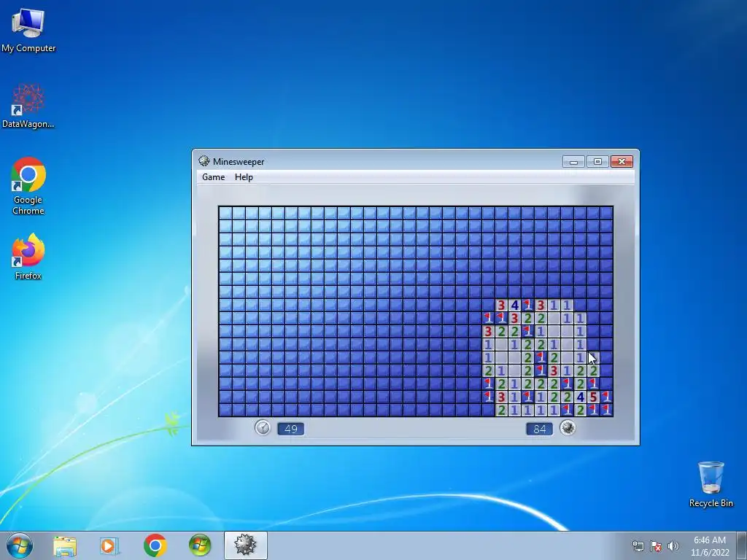Open Windows Explorer from the taskbar
This screenshot has height=560, width=747.
65,545
